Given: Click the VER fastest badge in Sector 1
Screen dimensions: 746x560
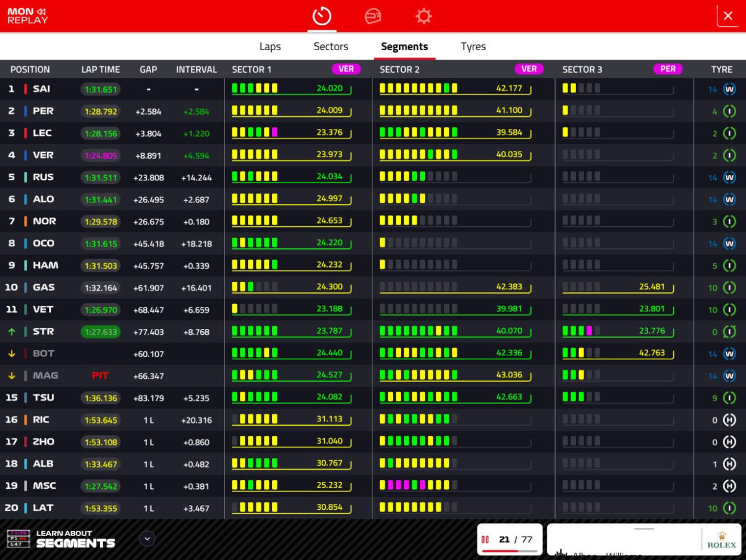Looking at the screenshot, I should (346, 69).
